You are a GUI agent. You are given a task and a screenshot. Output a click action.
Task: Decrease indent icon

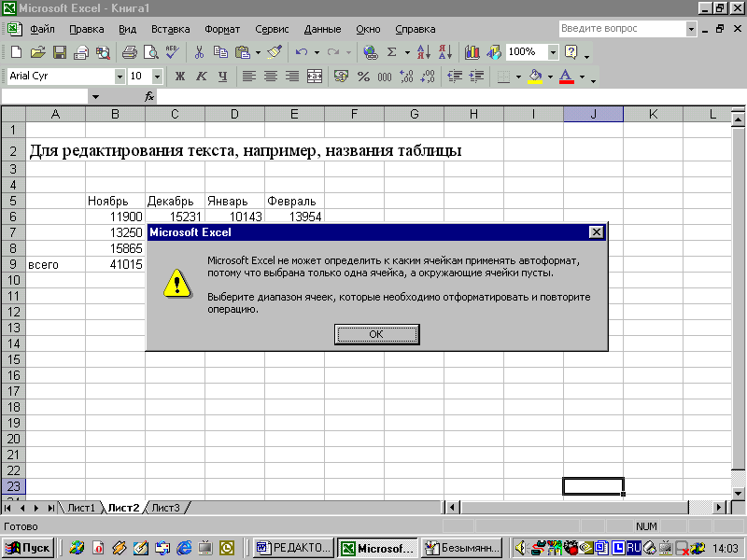click(455, 76)
